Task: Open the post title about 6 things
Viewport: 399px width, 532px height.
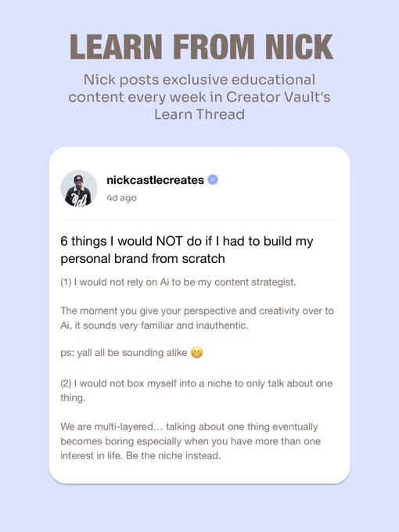Action: (187, 250)
